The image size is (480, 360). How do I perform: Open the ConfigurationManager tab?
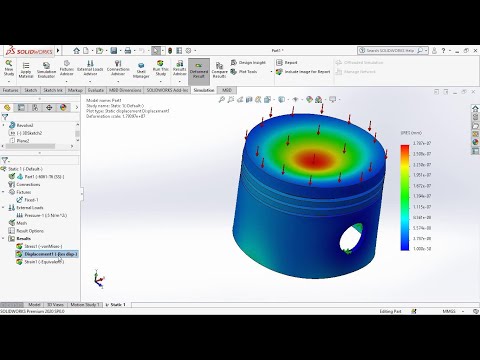pyautogui.click(x=35, y=107)
